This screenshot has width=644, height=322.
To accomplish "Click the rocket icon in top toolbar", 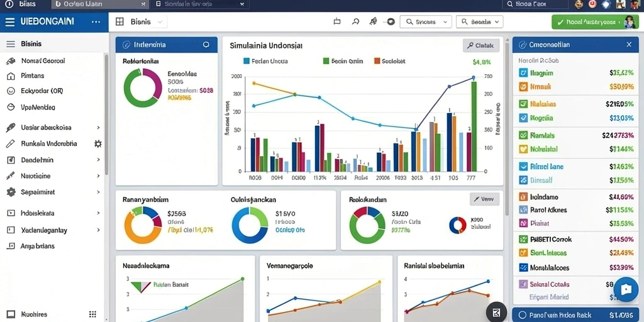I will click(x=373, y=22).
